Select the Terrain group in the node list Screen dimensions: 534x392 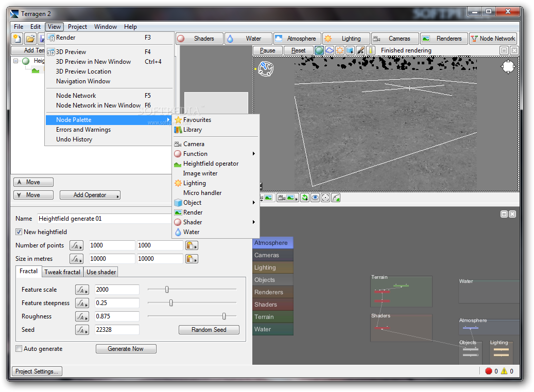coord(273,317)
